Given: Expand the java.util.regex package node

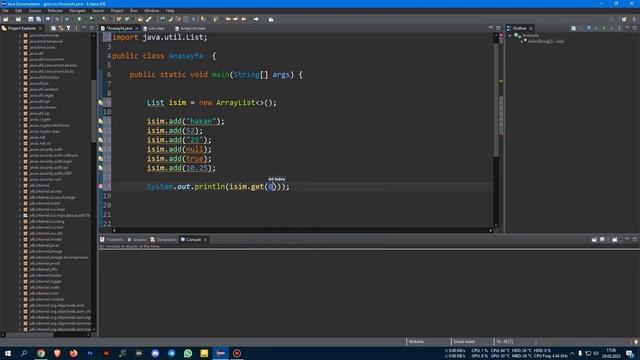Looking at the screenshot, I should 20,95.
